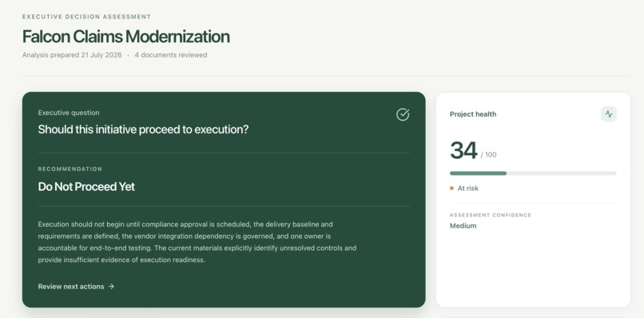Click the Executive Decision Assessment header label
Screen dimensions: 644x318
[x=86, y=17]
